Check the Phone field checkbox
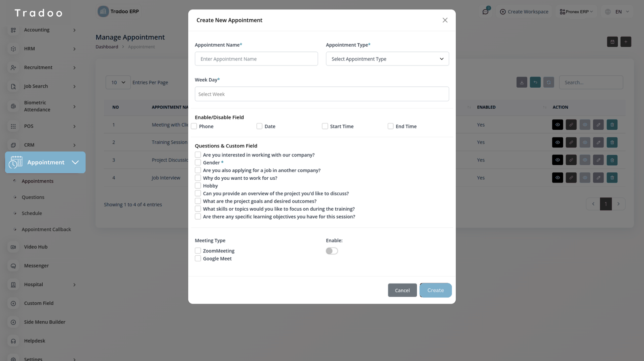The height and width of the screenshot is (361, 644). point(194,126)
